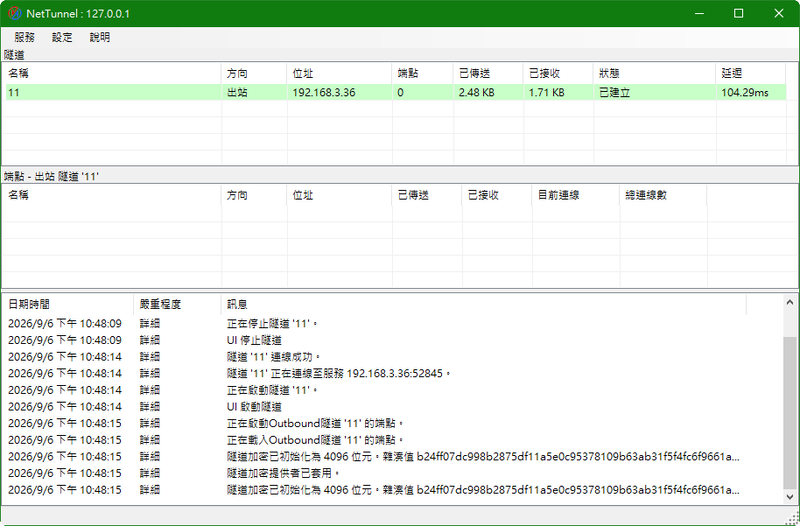Open the 設定 menu
800x526 pixels.
pos(62,37)
